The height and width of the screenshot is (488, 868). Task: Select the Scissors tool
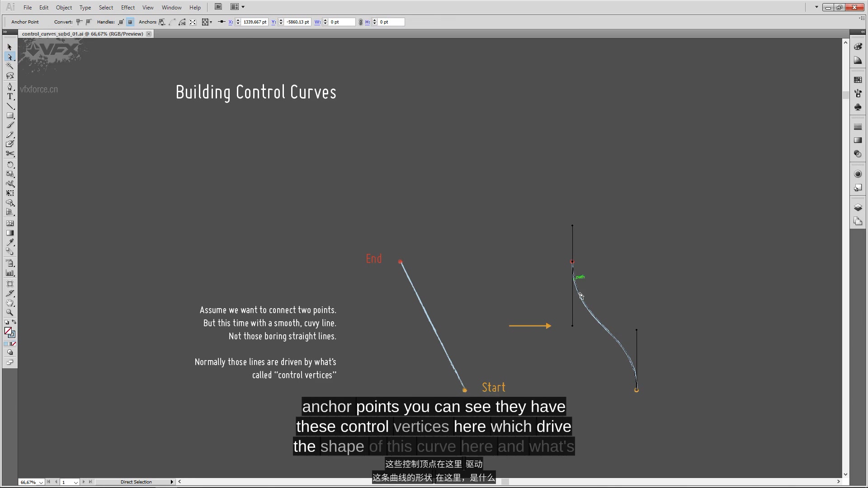tap(9, 154)
